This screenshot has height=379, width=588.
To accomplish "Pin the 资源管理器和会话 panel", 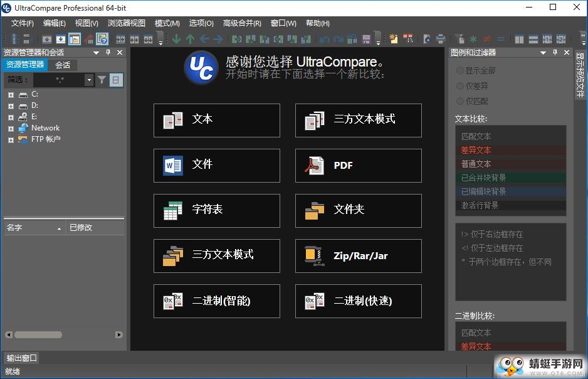I will [x=108, y=52].
